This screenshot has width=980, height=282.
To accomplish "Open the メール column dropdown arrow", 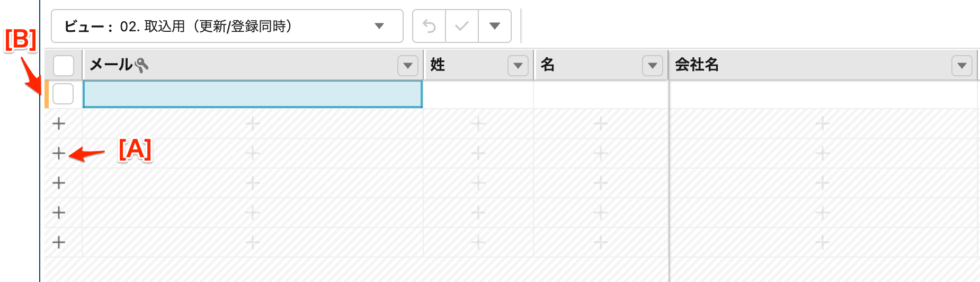I will [408, 66].
